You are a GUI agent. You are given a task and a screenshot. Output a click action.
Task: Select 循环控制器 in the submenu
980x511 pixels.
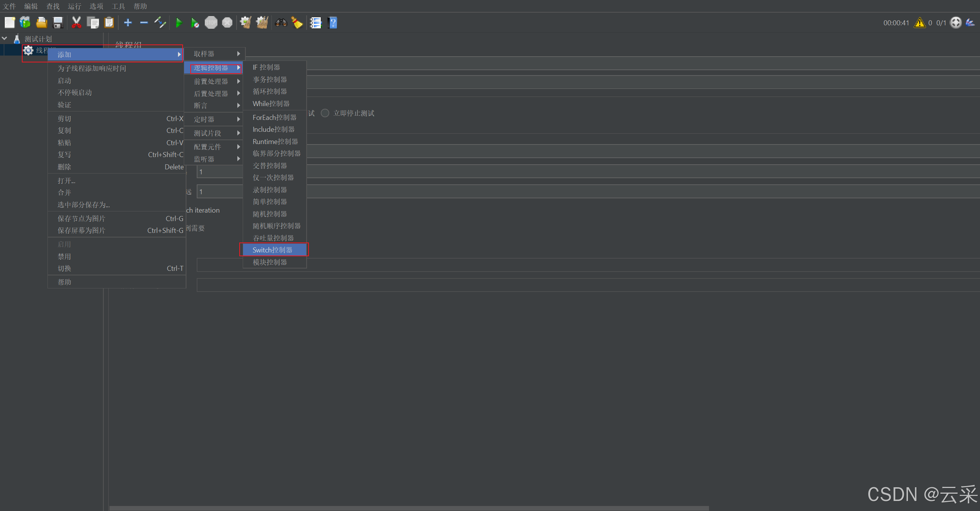pos(270,92)
